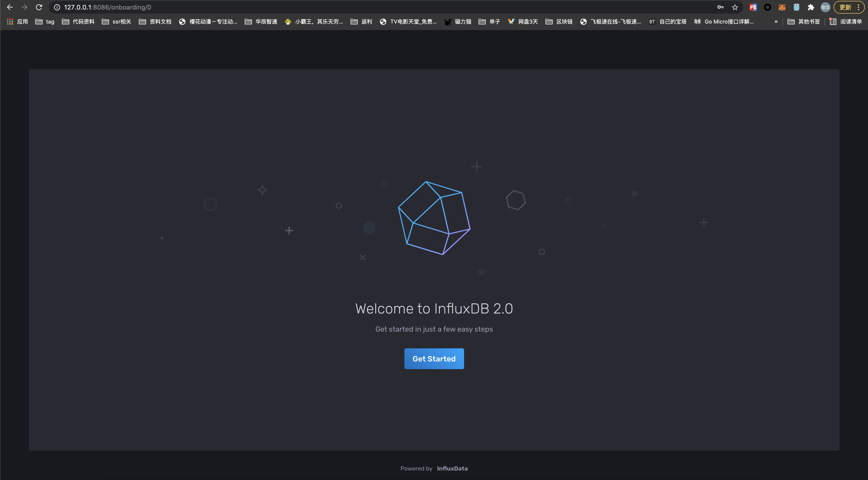Click the site information icon in address bar
The height and width of the screenshot is (480, 868).
point(57,7)
